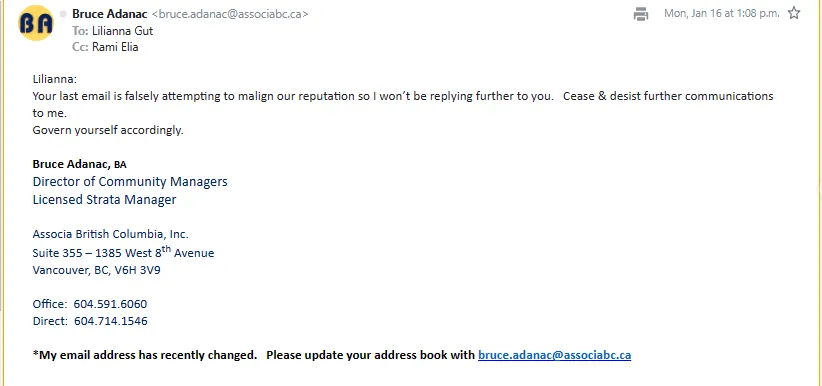Click the Mon, Jan 16 timestamp

721,14
